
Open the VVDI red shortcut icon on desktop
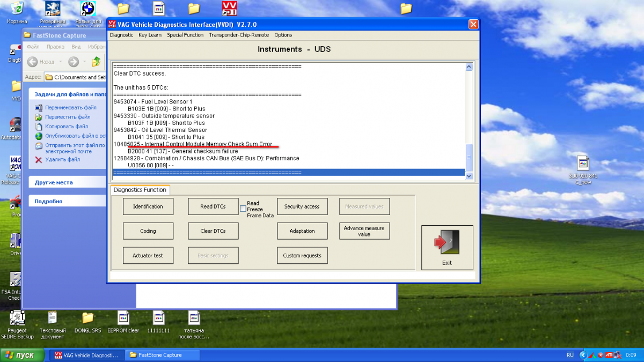point(230,8)
